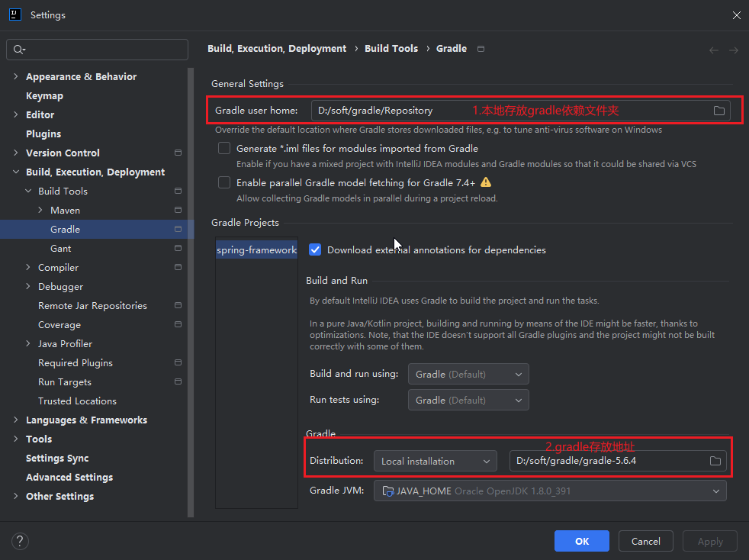The width and height of the screenshot is (749, 560).
Task: Browse folder for Gradle distribution path
Action: click(x=715, y=461)
